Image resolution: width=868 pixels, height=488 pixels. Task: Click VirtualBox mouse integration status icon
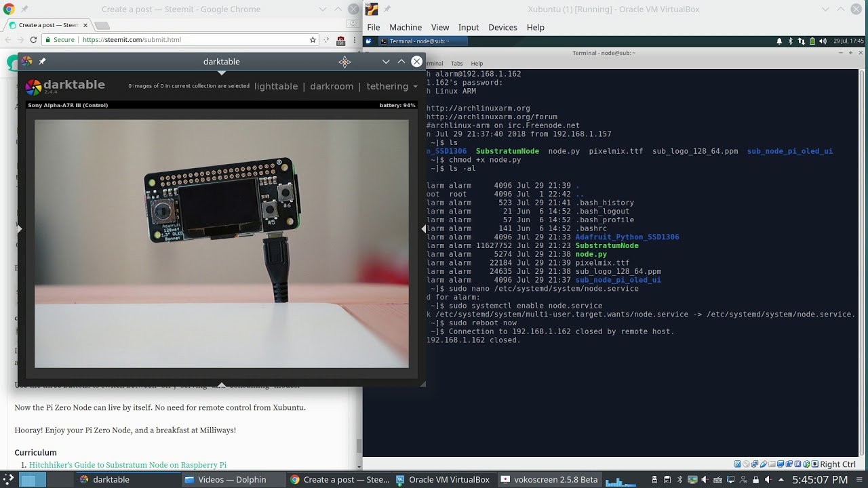(x=808, y=464)
